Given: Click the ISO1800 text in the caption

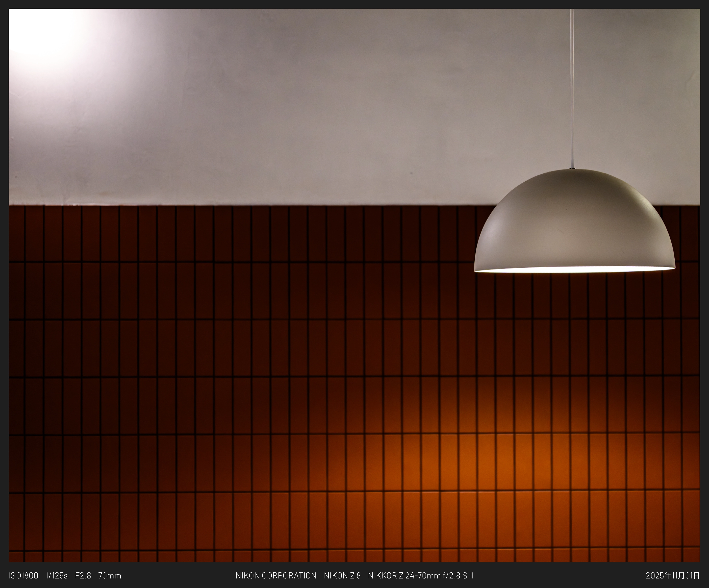Looking at the screenshot, I should pos(24,576).
